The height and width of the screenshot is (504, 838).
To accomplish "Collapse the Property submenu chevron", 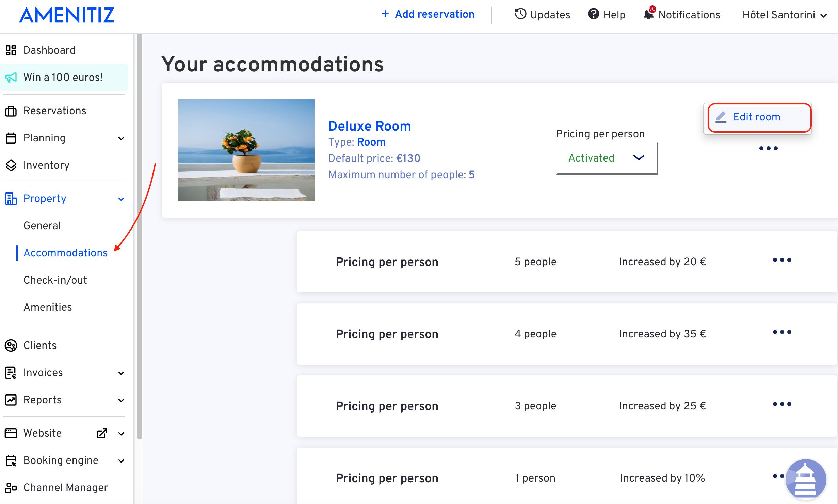I will click(121, 199).
